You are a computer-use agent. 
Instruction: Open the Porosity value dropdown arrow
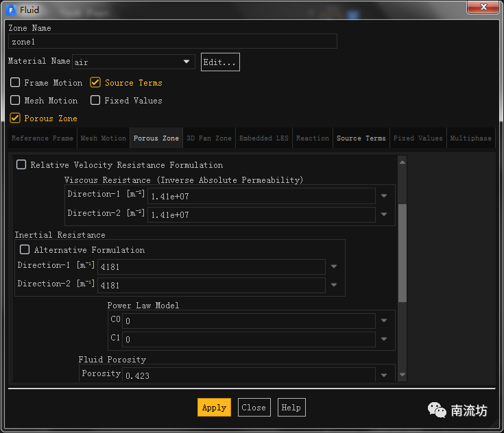tap(384, 375)
